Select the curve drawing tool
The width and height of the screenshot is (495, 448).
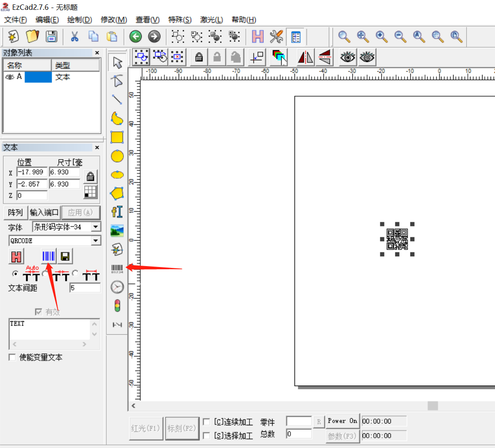click(117, 119)
